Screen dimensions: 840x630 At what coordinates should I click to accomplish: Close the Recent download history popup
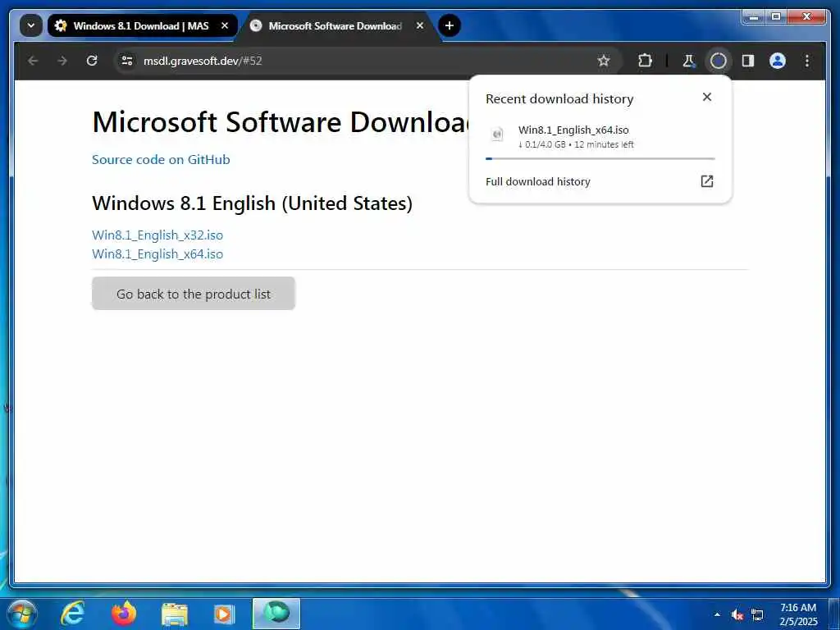(x=707, y=97)
